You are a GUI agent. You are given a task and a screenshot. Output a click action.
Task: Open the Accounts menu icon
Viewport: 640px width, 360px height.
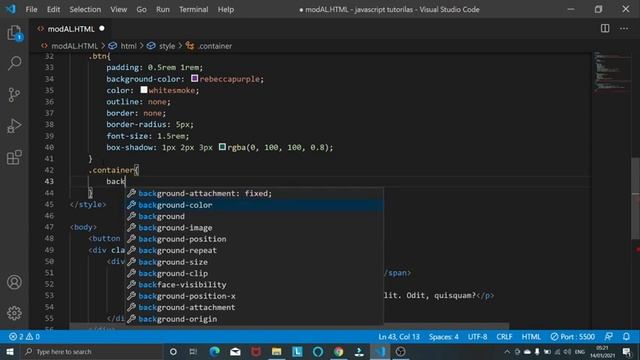[14, 282]
